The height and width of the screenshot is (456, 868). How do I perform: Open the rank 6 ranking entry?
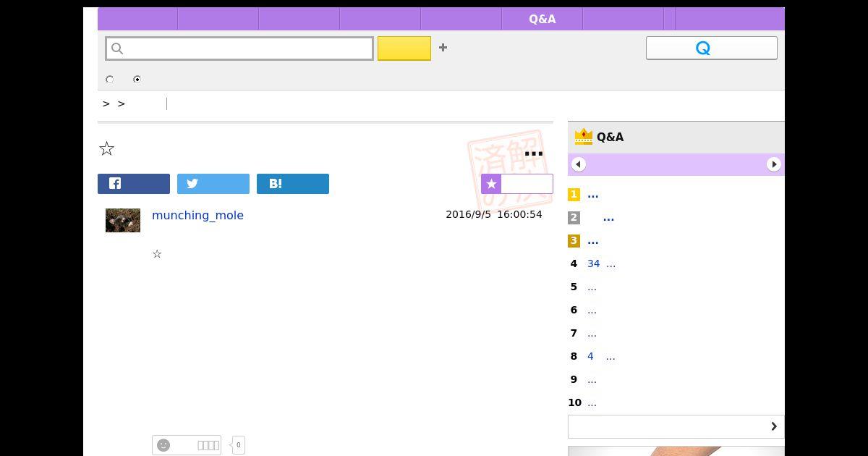pyautogui.click(x=592, y=310)
